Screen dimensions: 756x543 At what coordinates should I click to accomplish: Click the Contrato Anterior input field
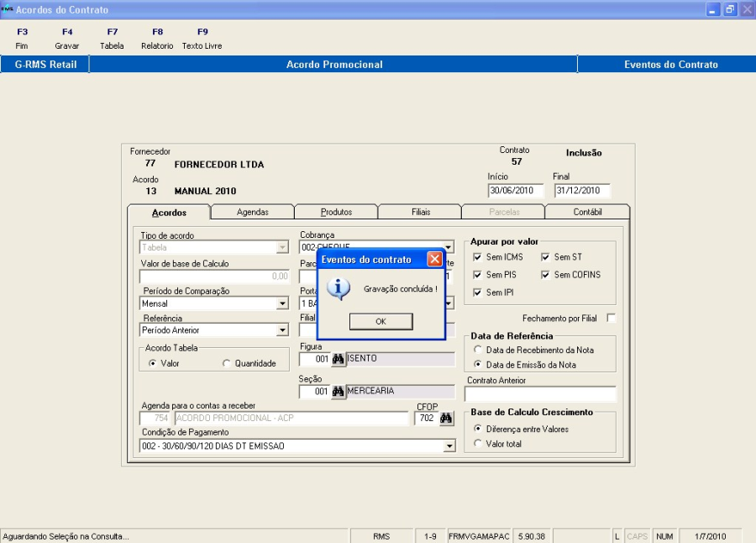pyautogui.click(x=540, y=394)
